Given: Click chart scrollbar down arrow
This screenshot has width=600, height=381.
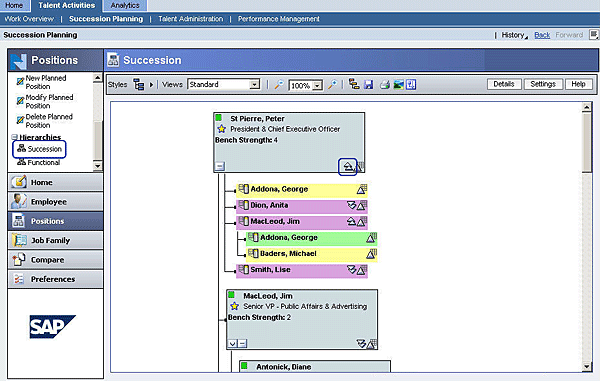Looking at the screenshot, I should (x=587, y=367).
